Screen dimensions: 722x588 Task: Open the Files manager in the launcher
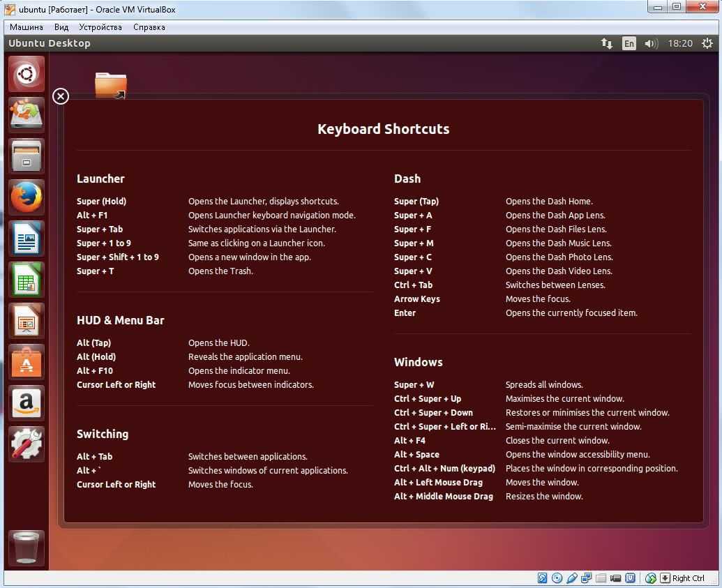click(x=27, y=156)
